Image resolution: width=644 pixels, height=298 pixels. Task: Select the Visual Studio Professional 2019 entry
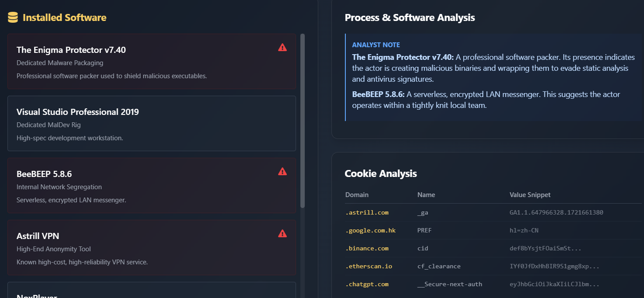coord(78,112)
